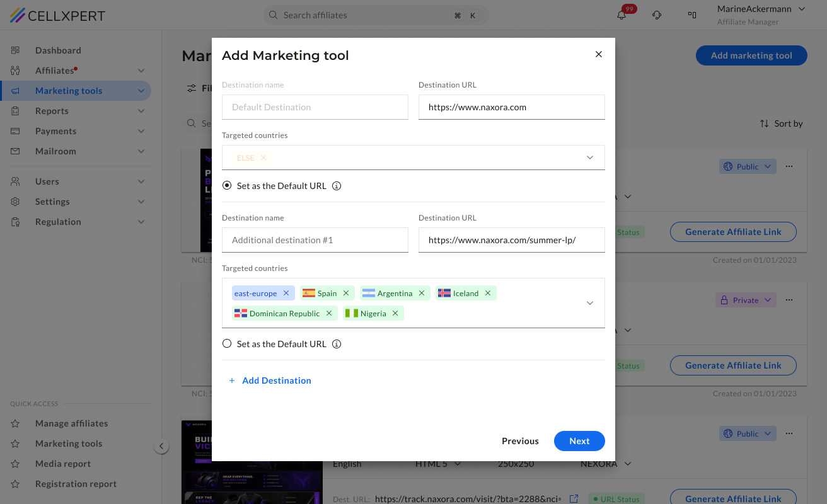Click the Next button
The height and width of the screenshot is (504, 827).
click(579, 441)
